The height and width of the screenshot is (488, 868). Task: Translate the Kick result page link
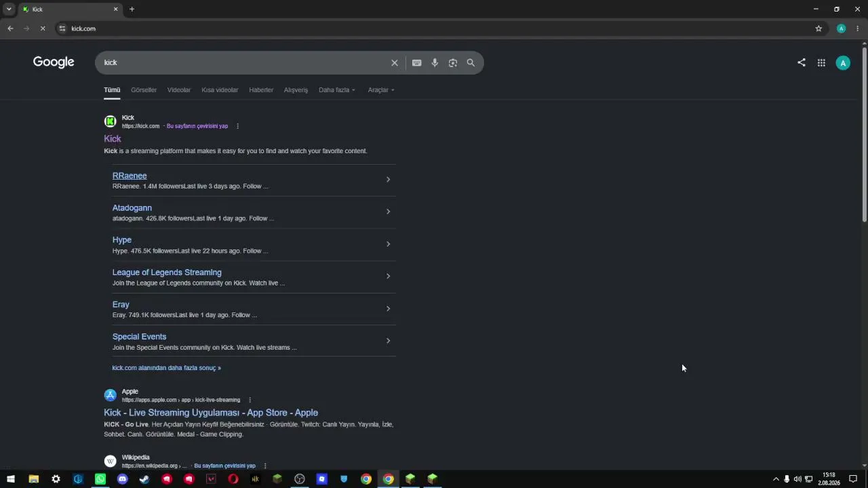click(197, 126)
